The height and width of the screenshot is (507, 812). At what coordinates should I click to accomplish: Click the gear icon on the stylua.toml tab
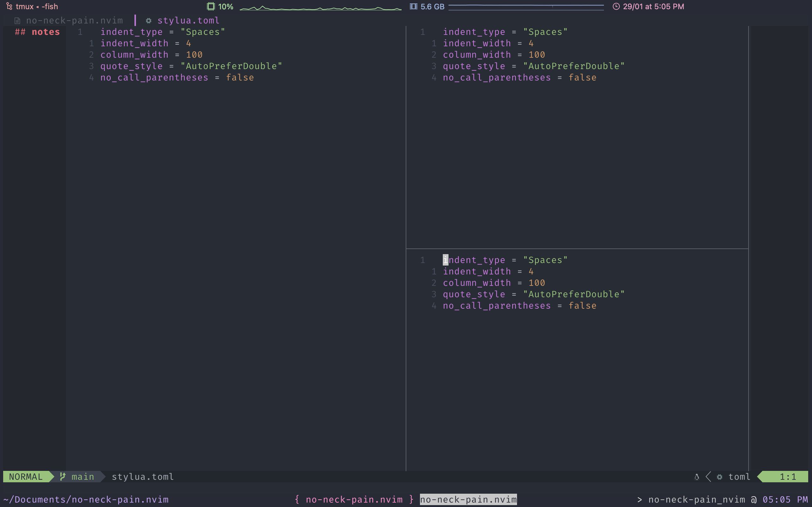[149, 21]
